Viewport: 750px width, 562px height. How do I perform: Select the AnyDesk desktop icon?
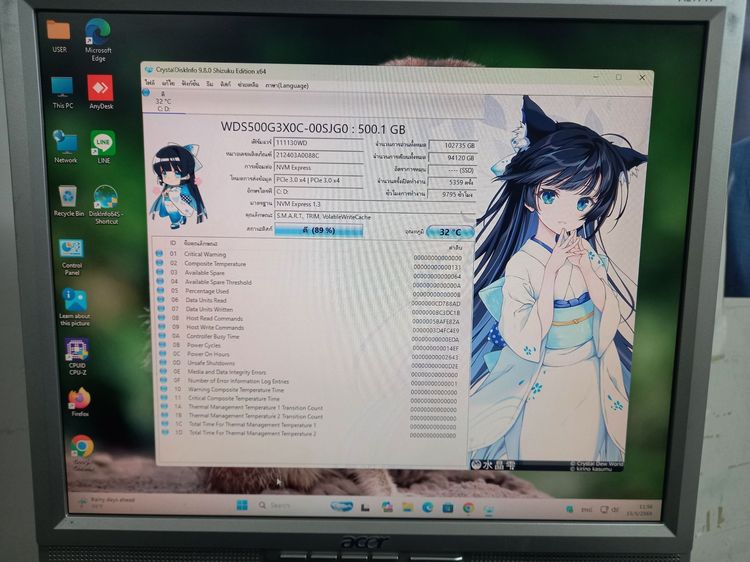tap(101, 92)
